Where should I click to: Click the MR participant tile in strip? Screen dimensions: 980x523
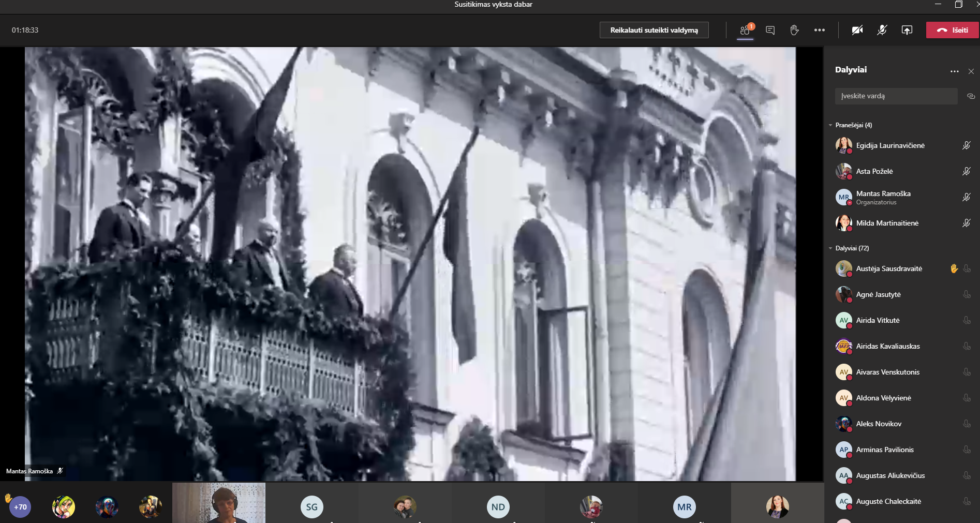coord(685,503)
